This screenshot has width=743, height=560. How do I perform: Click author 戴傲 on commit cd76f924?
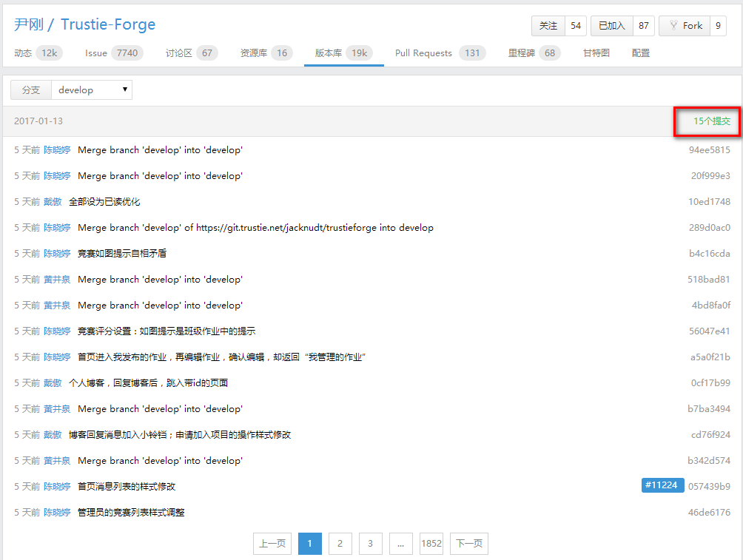[x=53, y=435]
